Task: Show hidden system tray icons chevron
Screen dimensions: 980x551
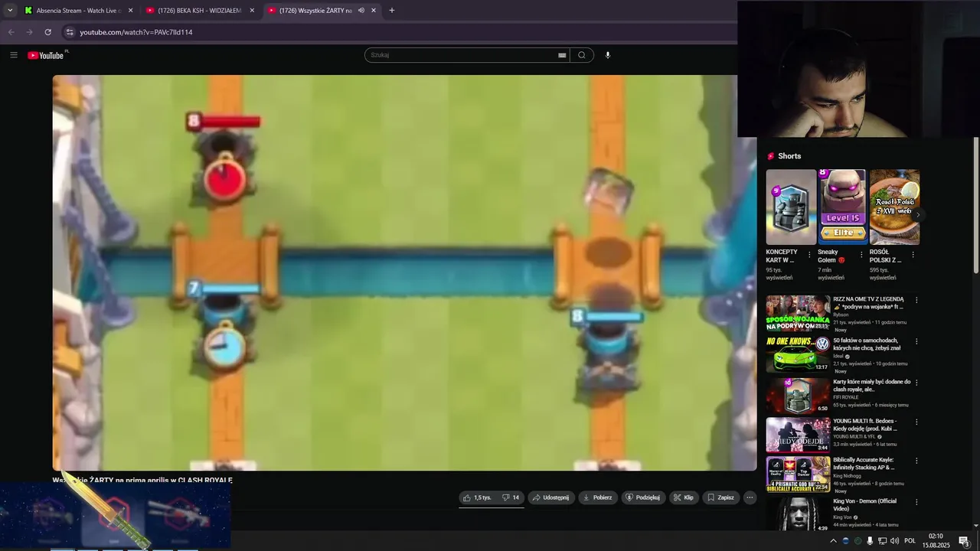Action: [833, 541]
